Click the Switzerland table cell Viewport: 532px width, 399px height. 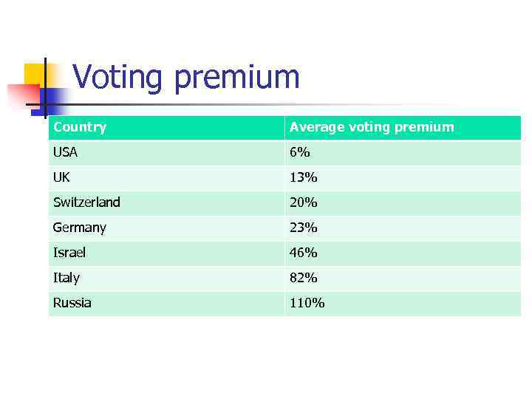point(86,202)
